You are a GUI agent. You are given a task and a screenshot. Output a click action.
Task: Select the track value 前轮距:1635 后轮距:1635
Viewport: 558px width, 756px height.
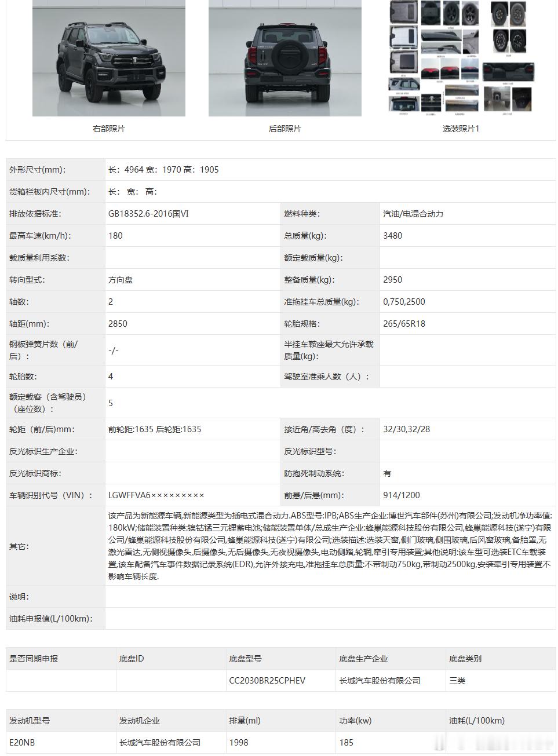point(155,429)
